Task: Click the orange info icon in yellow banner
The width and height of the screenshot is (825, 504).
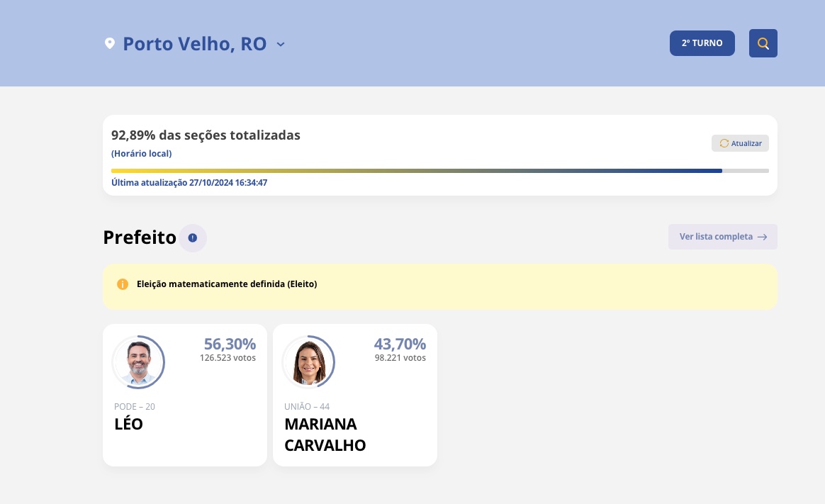Action: pyautogui.click(x=123, y=284)
